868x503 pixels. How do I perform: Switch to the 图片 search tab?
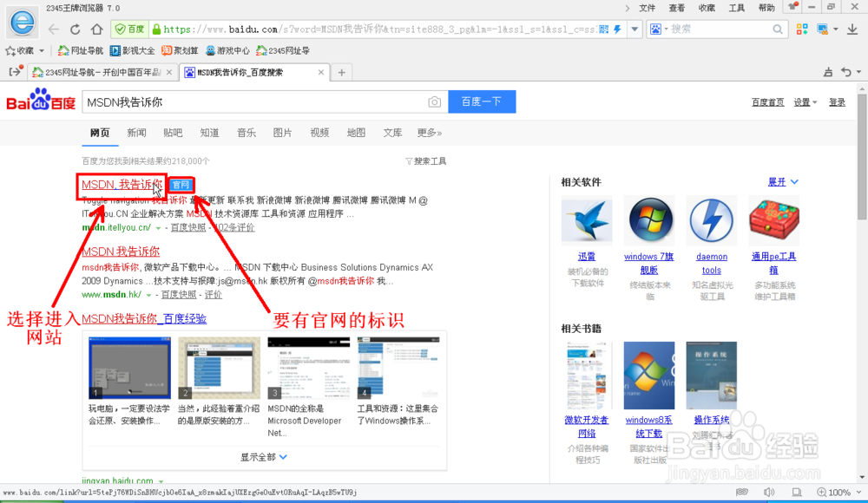pos(282,132)
